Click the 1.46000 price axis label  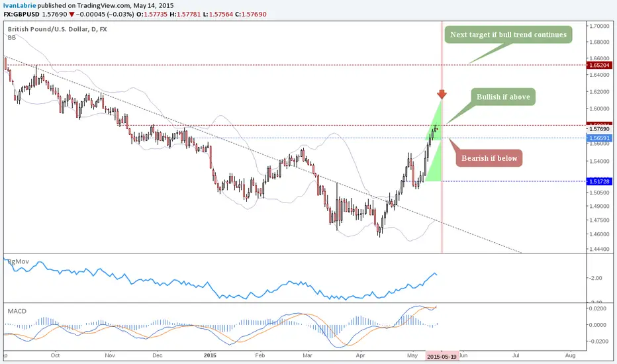coord(599,234)
